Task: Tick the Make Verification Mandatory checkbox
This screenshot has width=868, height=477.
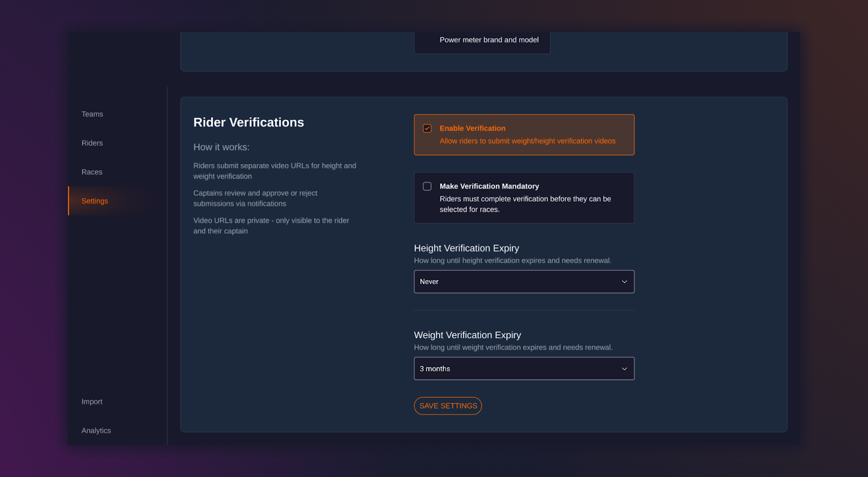Action: pyautogui.click(x=427, y=186)
